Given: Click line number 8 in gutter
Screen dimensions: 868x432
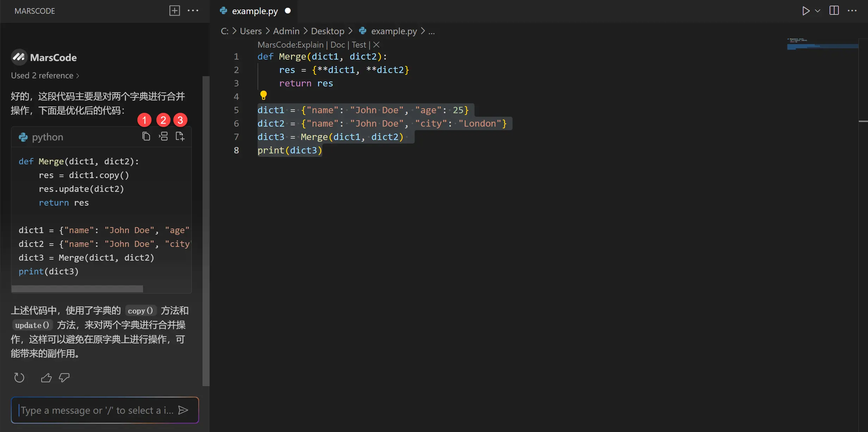Looking at the screenshot, I should [236, 150].
